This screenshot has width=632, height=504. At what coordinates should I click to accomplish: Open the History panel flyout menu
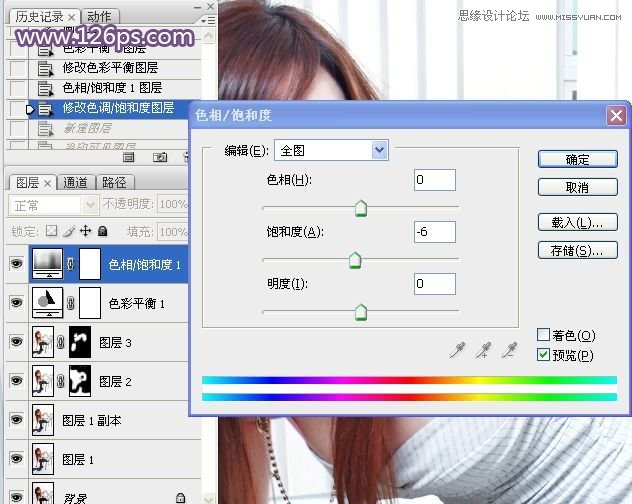(208, 20)
